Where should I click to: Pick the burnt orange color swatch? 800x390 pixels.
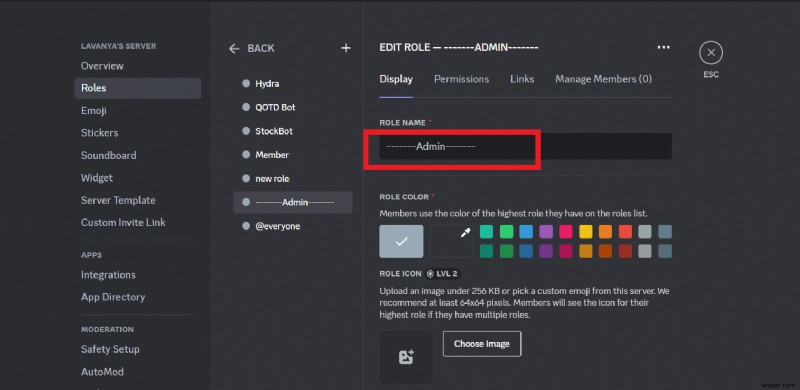coord(606,251)
